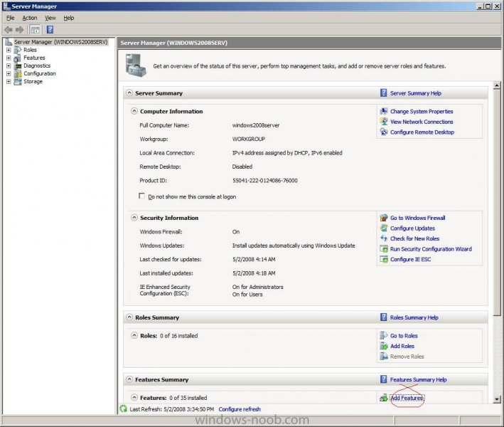Click the vertical scrollbar up arrow
The height and width of the screenshot is (427, 504).
pos(497,85)
